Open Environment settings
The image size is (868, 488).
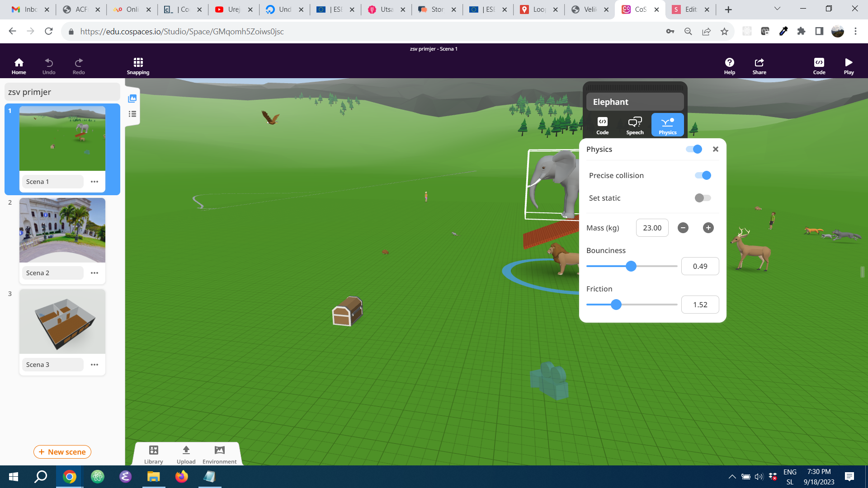tap(219, 454)
